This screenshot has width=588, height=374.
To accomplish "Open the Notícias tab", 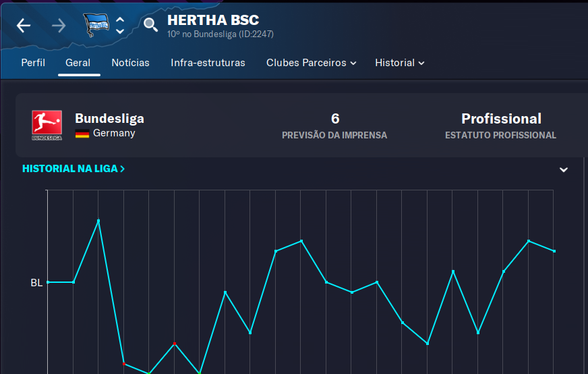I will point(131,63).
